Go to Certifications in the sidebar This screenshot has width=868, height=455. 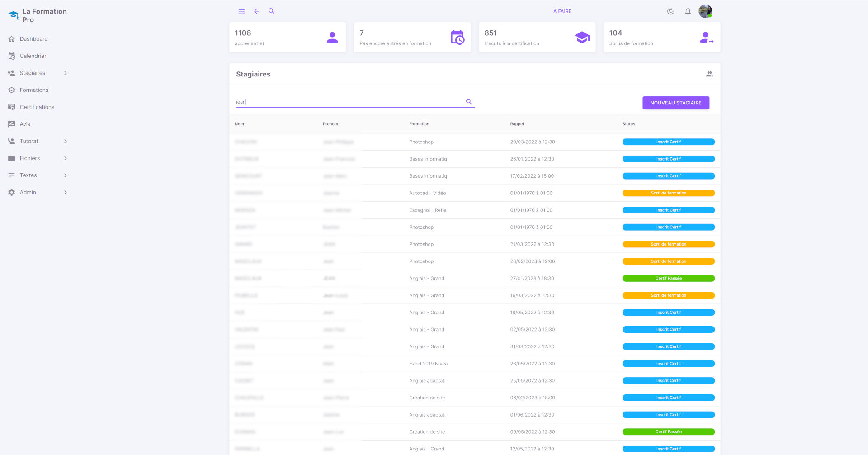[37, 107]
